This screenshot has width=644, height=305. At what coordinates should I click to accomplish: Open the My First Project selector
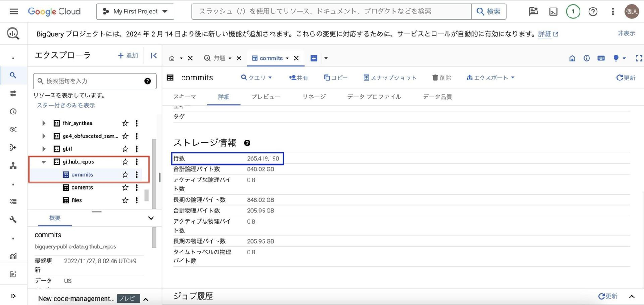[x=135, y=12]
